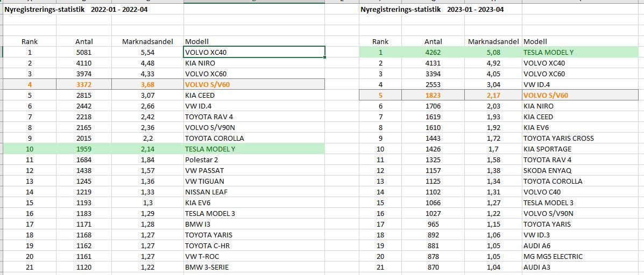Select the TOYOTA COROLLA cell in 2022 table
This screenshot has height=275, width=644.
pyautogui.click(x=254, y=138)
